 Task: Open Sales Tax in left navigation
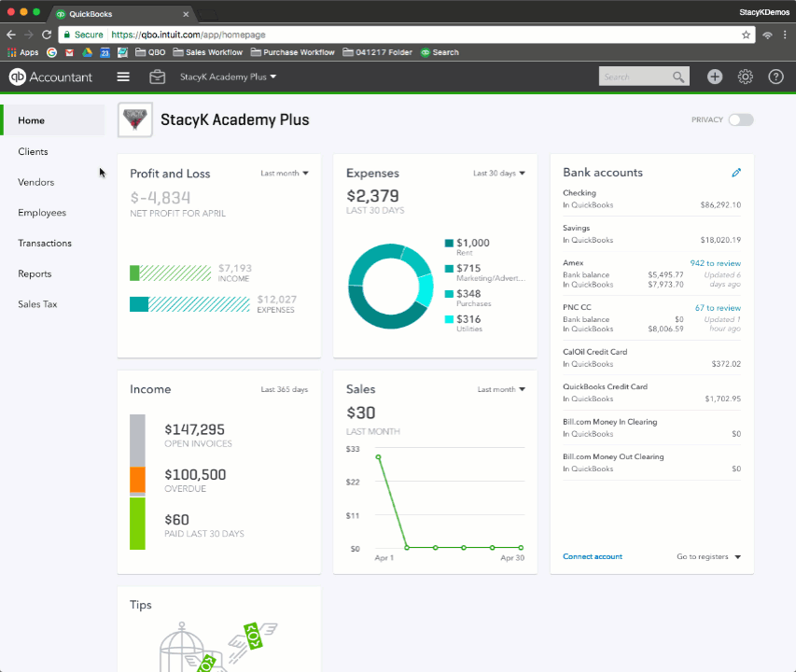point(37,304)
